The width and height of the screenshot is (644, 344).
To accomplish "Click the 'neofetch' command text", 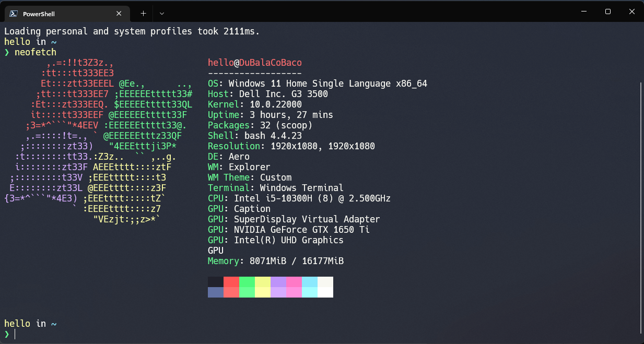I will point(36,52).
